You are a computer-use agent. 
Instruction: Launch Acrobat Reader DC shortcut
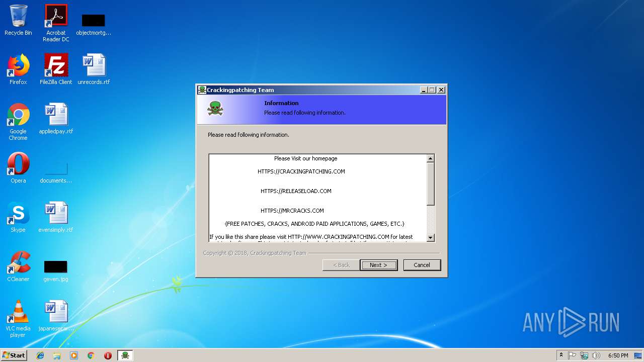[56, 23]
